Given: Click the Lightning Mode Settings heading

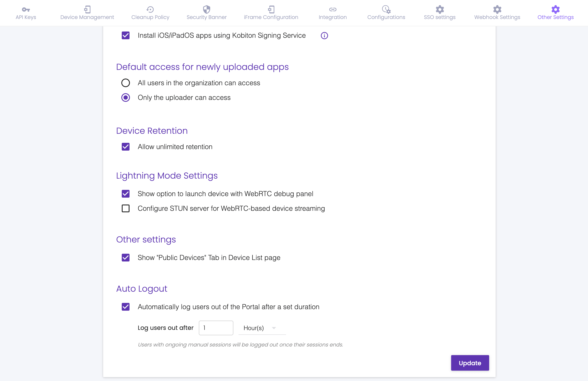Looking at the screenshot, I should (x=167, y=176).
